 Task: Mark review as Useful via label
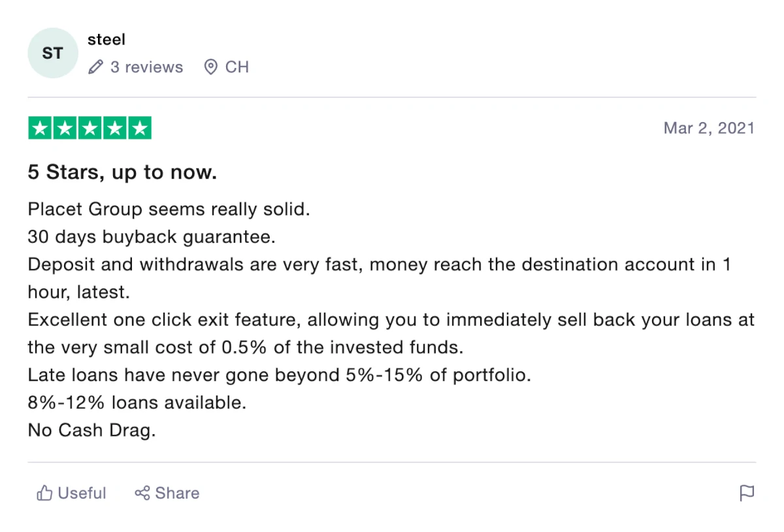(x=82, y=493)
